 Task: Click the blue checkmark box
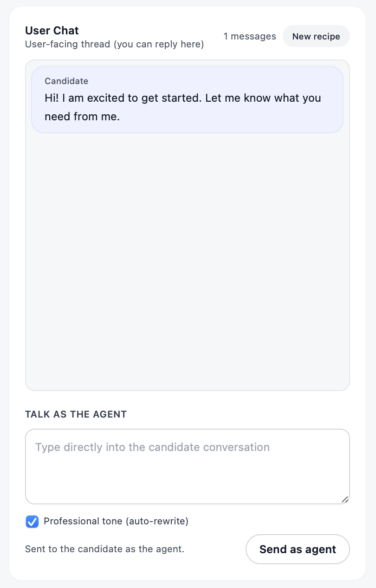point(32,522)
